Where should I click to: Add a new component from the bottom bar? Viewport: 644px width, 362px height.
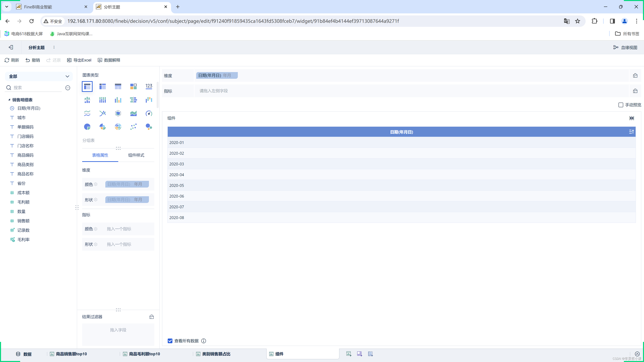[x=348, y=354]
